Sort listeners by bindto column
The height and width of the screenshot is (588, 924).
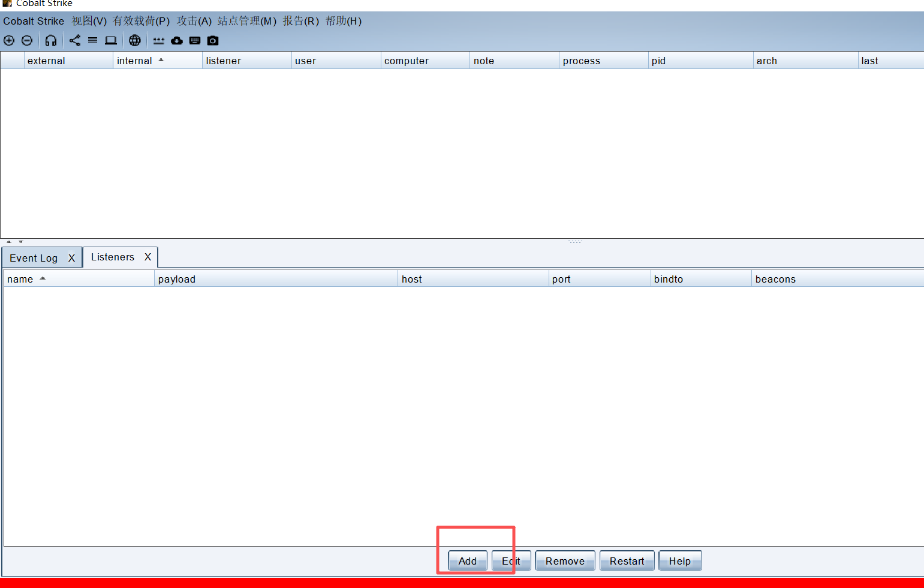tap(701, 279)
